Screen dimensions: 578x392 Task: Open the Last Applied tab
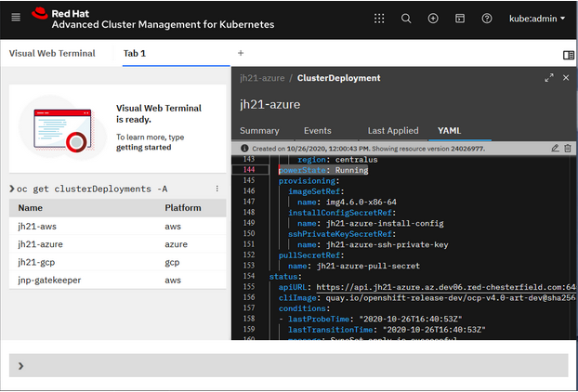[x=393, y=131]
